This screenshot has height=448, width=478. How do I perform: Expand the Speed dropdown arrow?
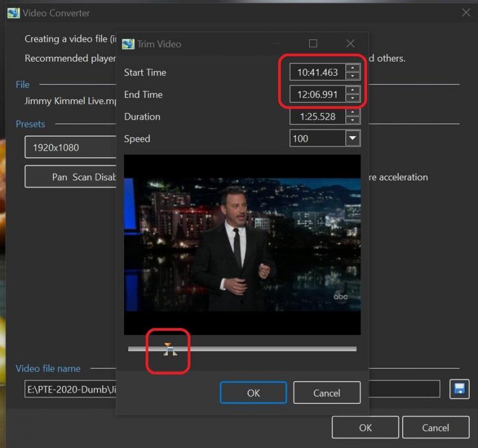353,139
